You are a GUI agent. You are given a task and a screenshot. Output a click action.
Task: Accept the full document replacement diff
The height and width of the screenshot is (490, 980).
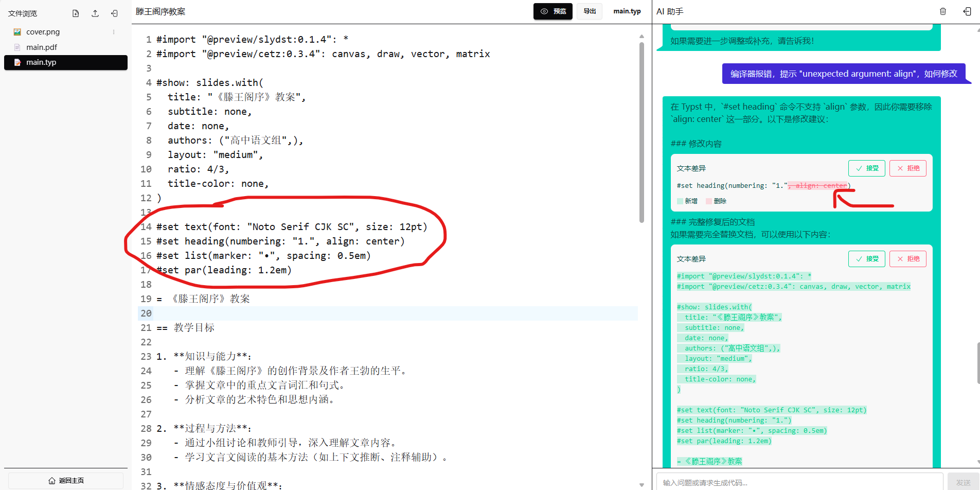pos(866,258)
